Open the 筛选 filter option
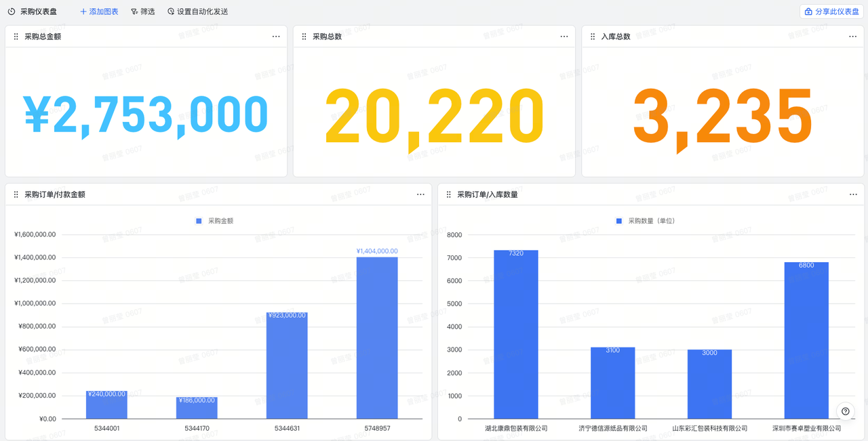Screen dimensions: 868x441 click(x=143, y=12)
